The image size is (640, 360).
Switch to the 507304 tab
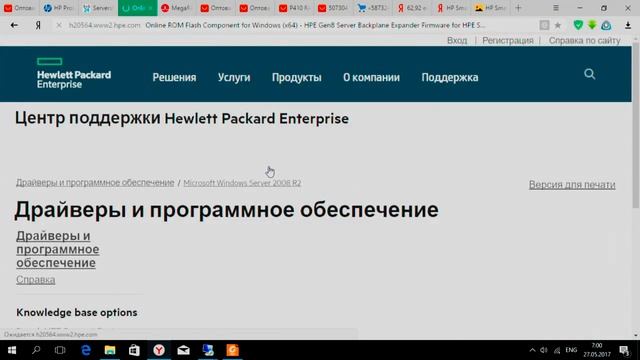click(333, 8)
